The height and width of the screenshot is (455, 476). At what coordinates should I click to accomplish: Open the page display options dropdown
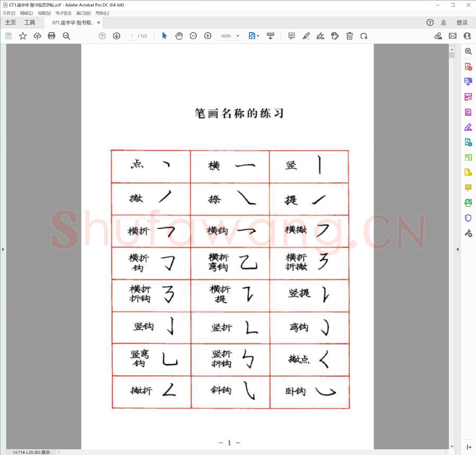point(258,36)
